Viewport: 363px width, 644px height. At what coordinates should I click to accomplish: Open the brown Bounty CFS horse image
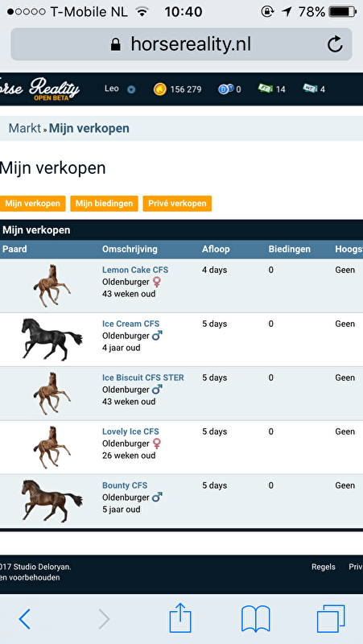tap(52, 501)
